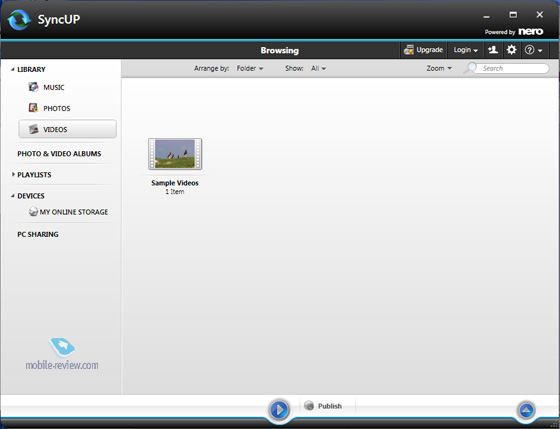
Task: Click the Sample Videos label
Action: tap(175, 183)
